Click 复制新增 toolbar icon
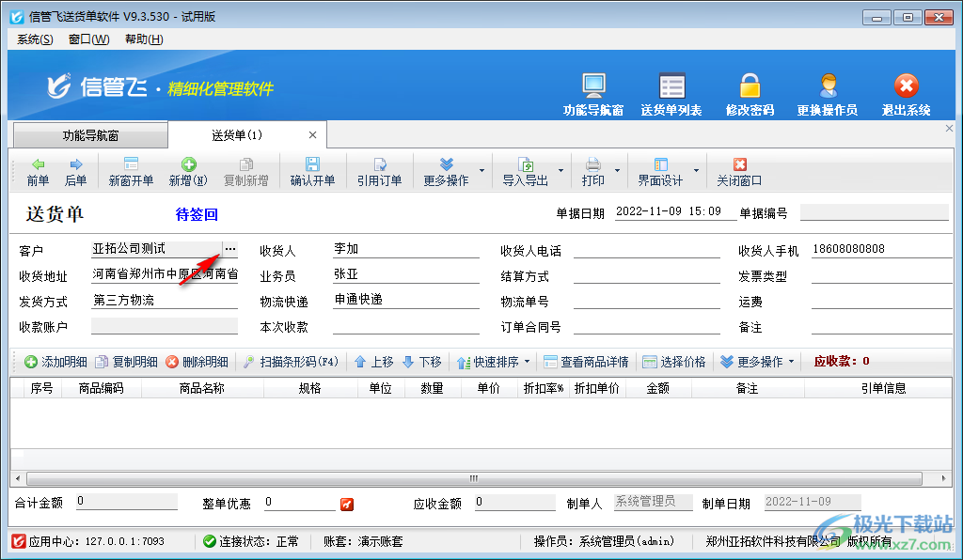 point(246,172)
